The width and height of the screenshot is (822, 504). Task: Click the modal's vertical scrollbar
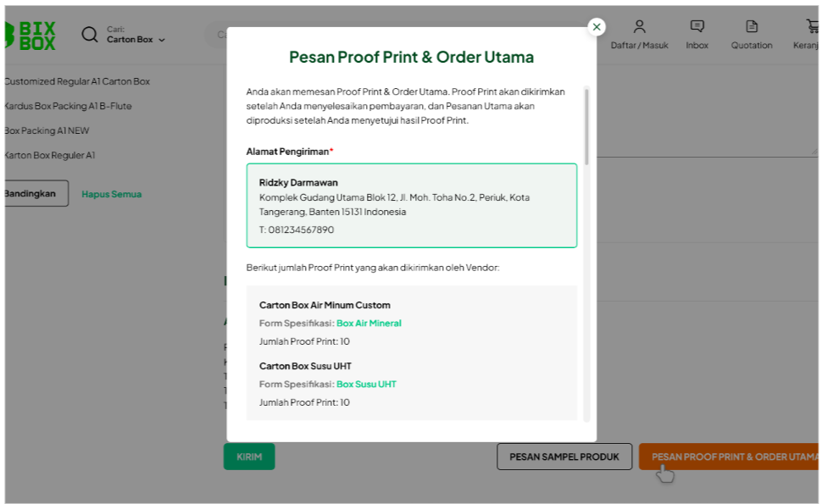click(x=586, y=127)
